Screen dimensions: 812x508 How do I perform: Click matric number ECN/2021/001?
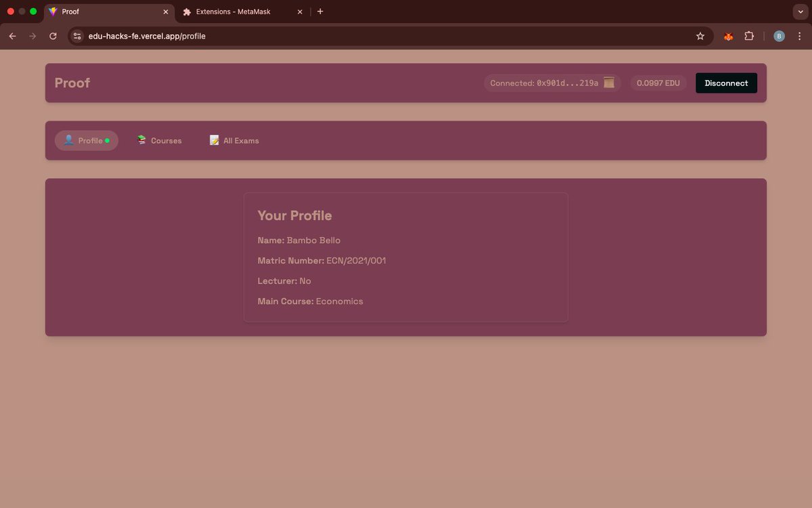tap(356, 261)
